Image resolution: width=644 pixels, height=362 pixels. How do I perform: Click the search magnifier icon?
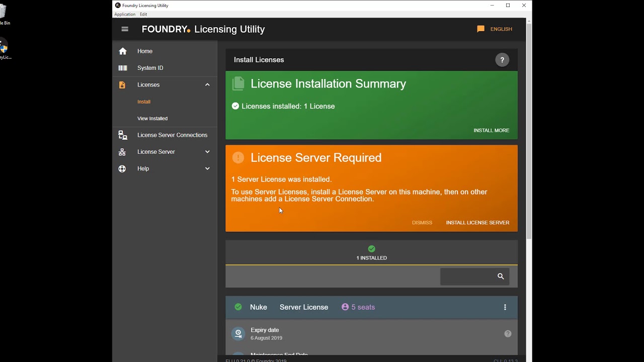(501, 276)
